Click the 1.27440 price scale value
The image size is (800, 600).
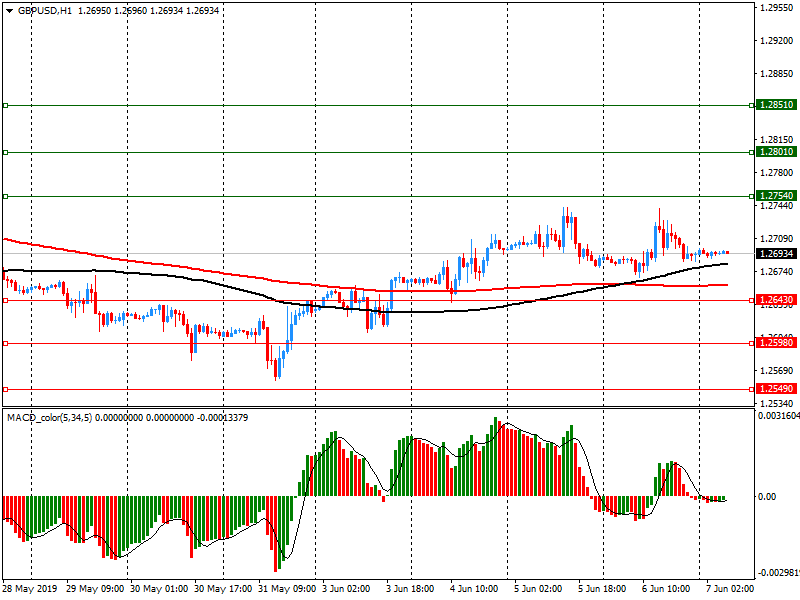pyautogui.click(x=777, y=206)
